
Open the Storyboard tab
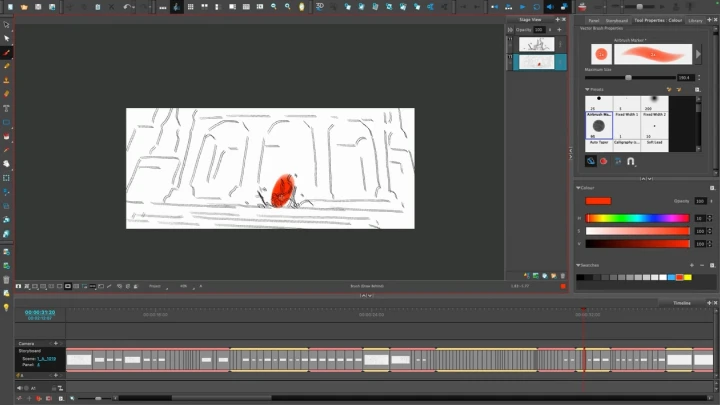616,20
